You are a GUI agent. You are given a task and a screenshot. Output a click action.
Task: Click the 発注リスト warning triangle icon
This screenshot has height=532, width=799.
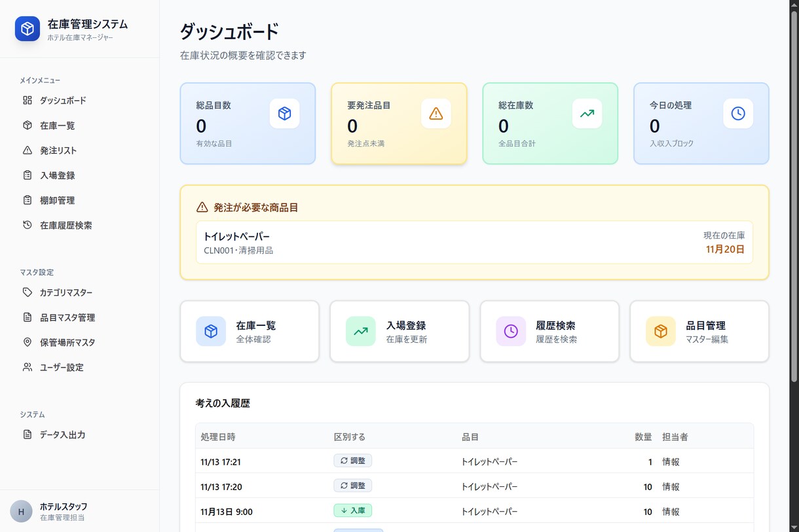pyautogui.click(x=28, y=150)
